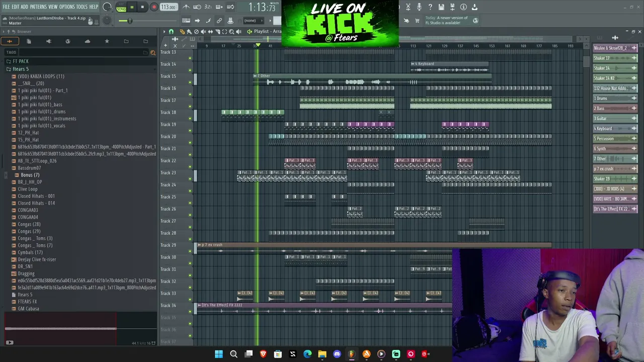The height and width of the screenshot is (362, 644).
Task: Open the PATTERNS menu
Action: pyautogui.click(x=38, y=7)
